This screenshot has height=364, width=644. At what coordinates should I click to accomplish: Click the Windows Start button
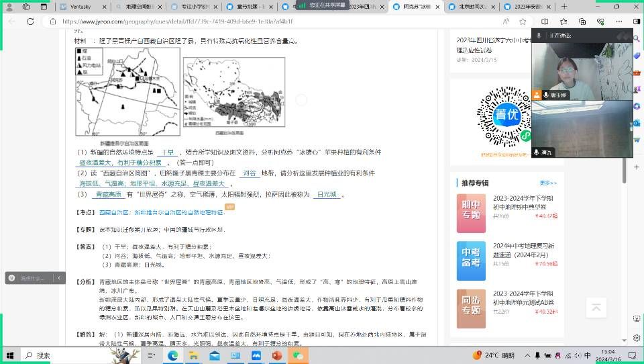tap(11, 355)
